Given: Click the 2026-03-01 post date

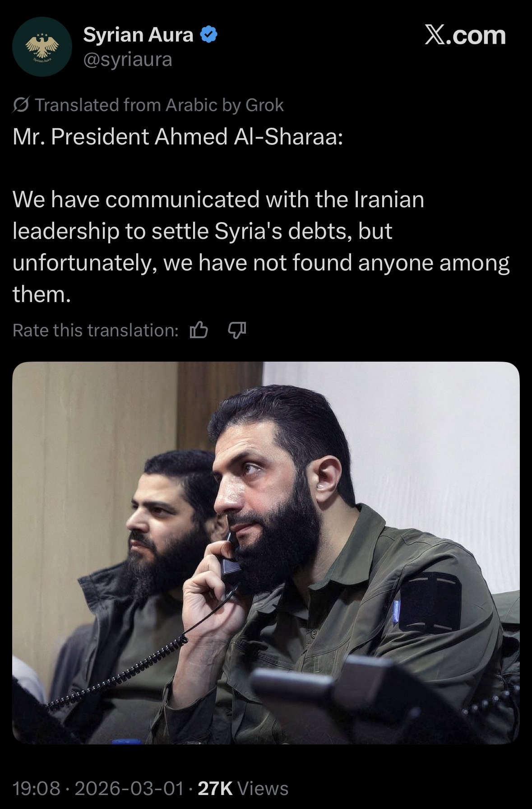Looking at the screenshot, I should pos(129,789).
